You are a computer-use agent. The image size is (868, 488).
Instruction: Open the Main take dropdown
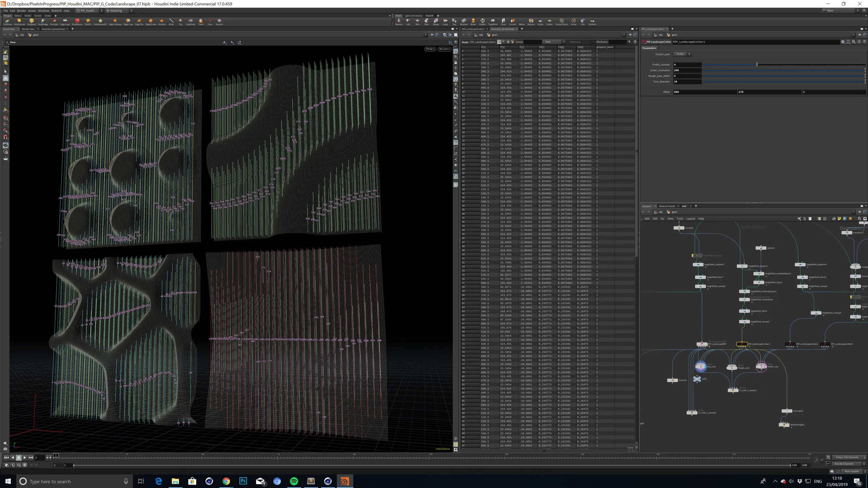(841, 10)
